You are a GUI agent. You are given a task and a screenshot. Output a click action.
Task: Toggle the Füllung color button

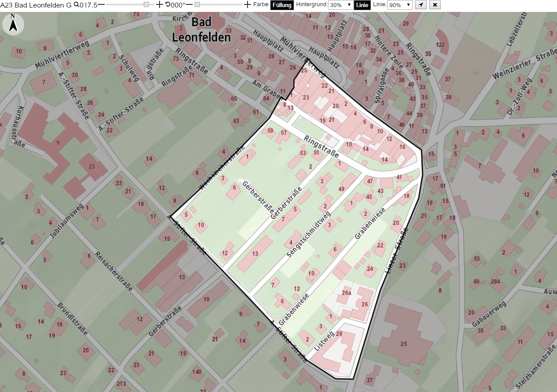[x=282, y=5]
